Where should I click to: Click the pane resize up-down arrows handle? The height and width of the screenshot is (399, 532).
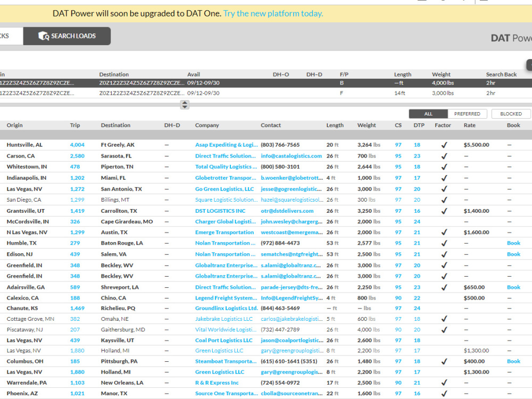185,105
